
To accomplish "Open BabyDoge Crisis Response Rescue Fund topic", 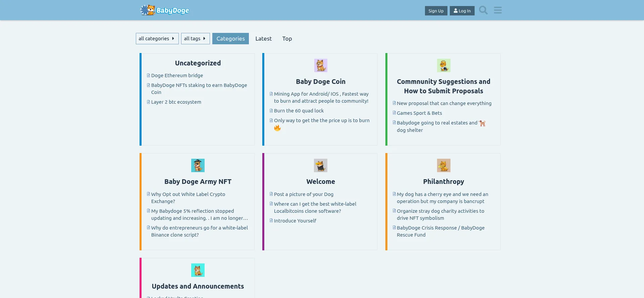I will click(x=441, y=231).
